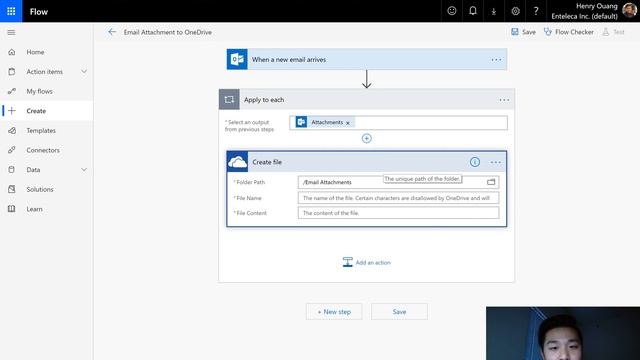Run the Flow Checker
This screenshot has height=360, width=640.
(x=569, y=32)
